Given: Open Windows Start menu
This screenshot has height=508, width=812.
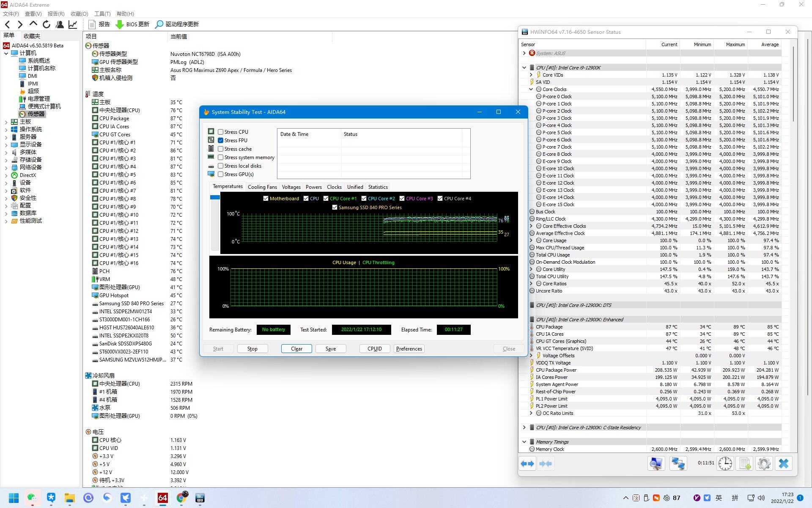Looking at the screenshot, I should 14,498.
